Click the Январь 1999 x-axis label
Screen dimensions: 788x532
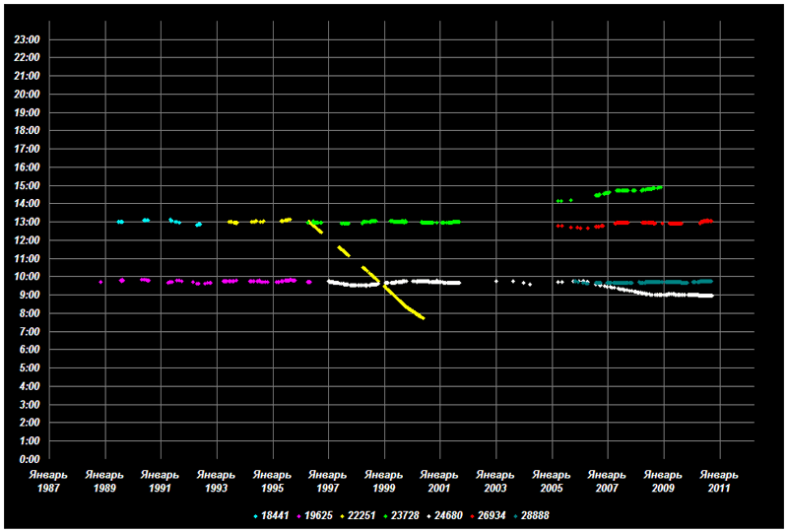click(384, 482)
